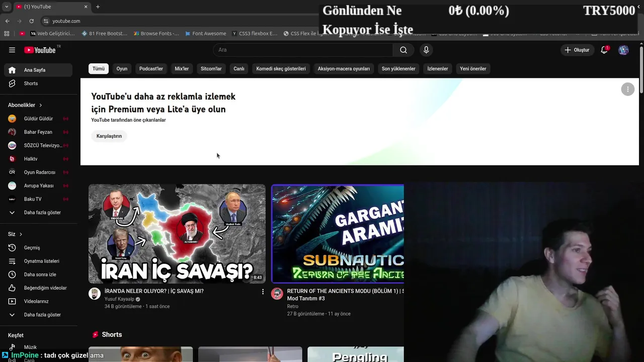Select the Tümü filter chip

[x=99, y=69]
